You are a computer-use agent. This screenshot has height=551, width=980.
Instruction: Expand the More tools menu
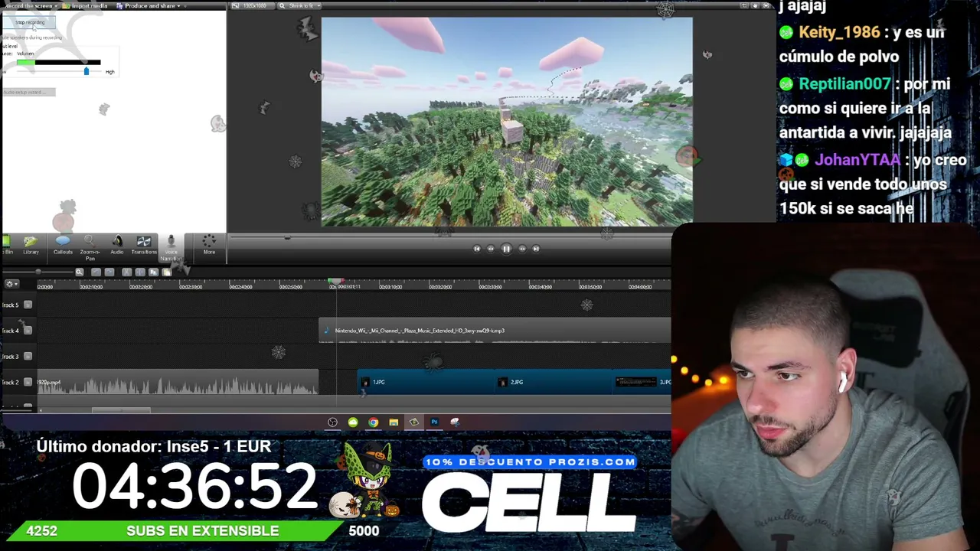tap(209, 245)
